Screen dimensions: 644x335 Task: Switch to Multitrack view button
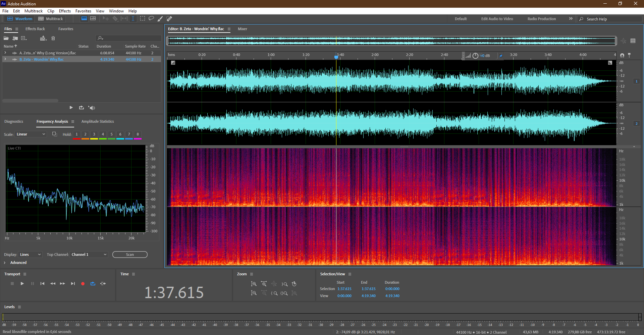[x=51, y=19]
